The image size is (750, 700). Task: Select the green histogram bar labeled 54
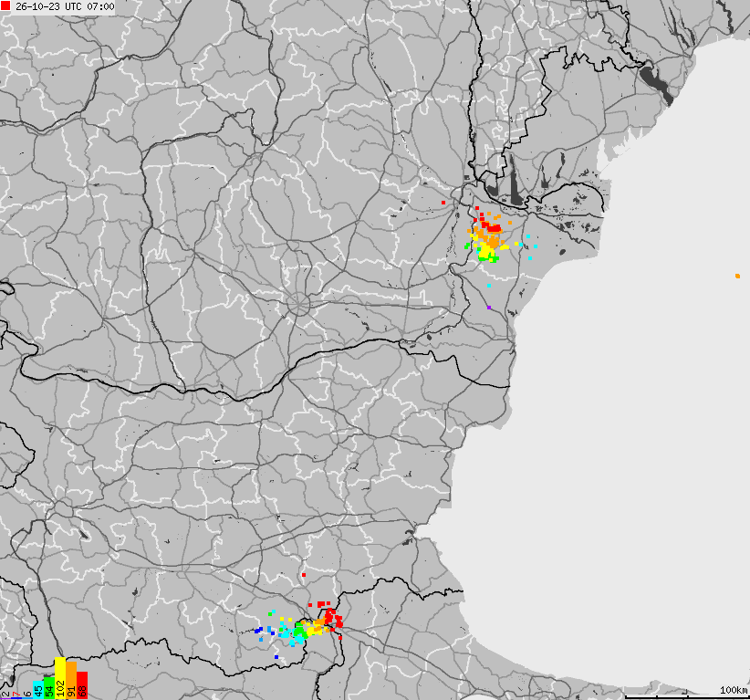tap(49, 688)
